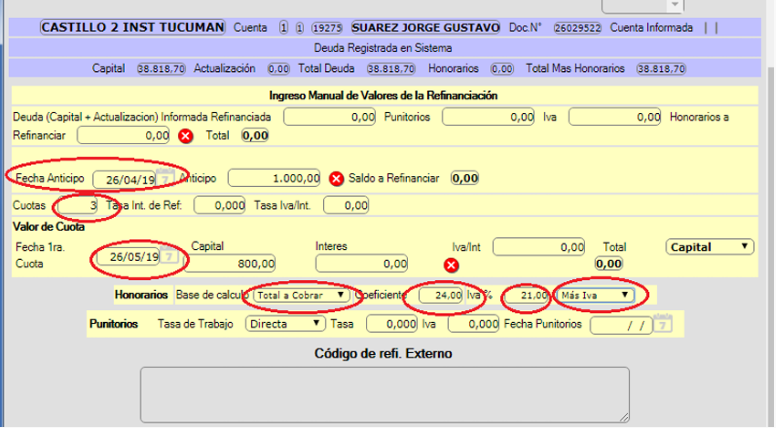776x428 pixels.
Task: Click the Iva % field showing 21,00
Action: (x=526, y=295)
